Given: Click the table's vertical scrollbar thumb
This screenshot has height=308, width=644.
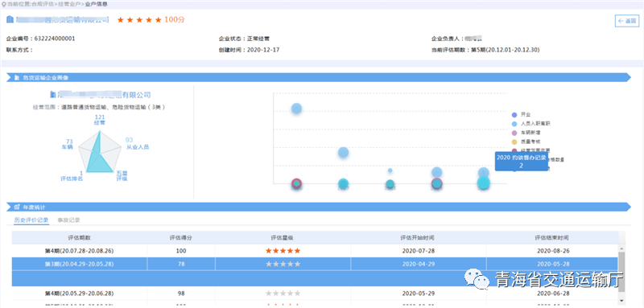Looking at the screenshot, I should tap(621, 272).
